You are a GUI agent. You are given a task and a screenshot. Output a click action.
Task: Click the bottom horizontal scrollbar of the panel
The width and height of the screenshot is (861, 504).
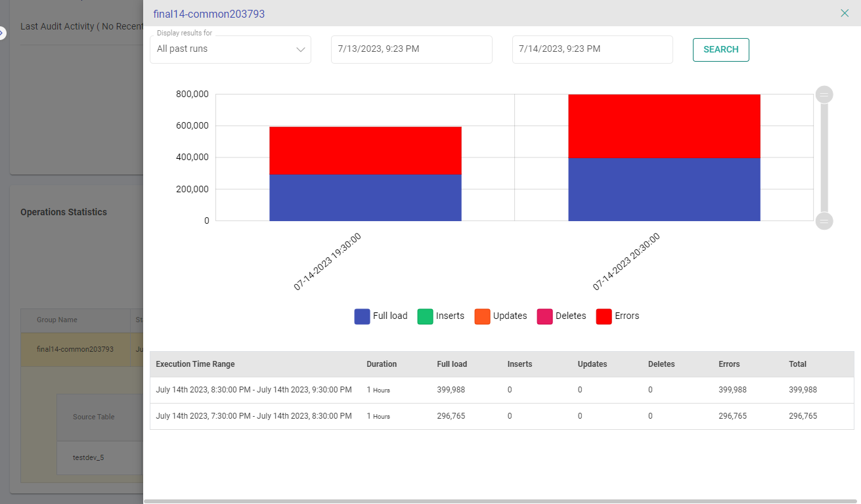coord(499,501)
